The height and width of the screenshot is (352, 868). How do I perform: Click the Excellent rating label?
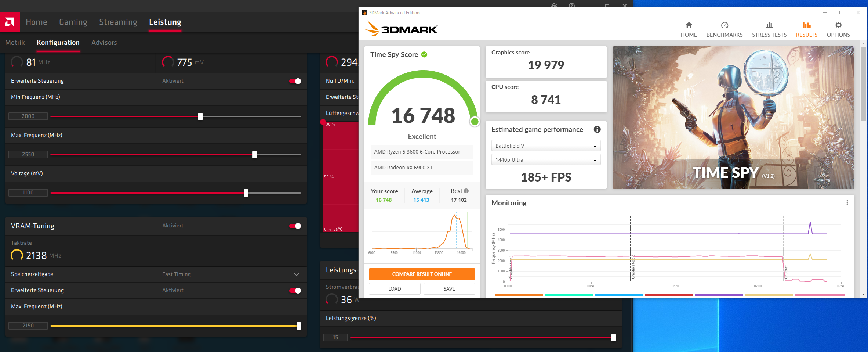[x=422, y=137]
